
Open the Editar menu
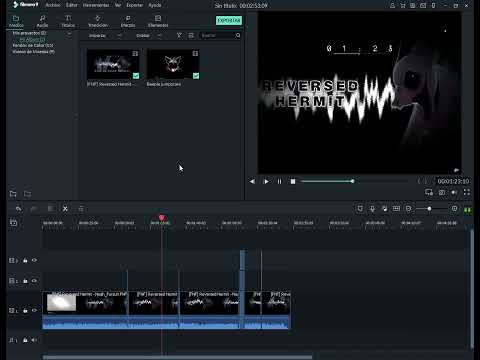pos(72,5)
